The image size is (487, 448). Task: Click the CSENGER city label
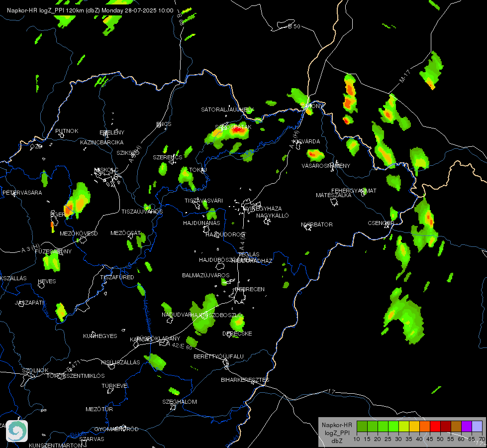click(x=381, y=223)
